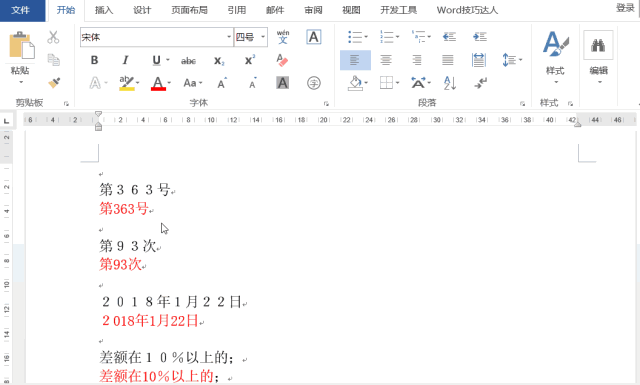The height and width of the screenshot is (385, 640).
Task: Open the underline style dropdown arrow
Action: pyautogui.click(x=168, y=60)
